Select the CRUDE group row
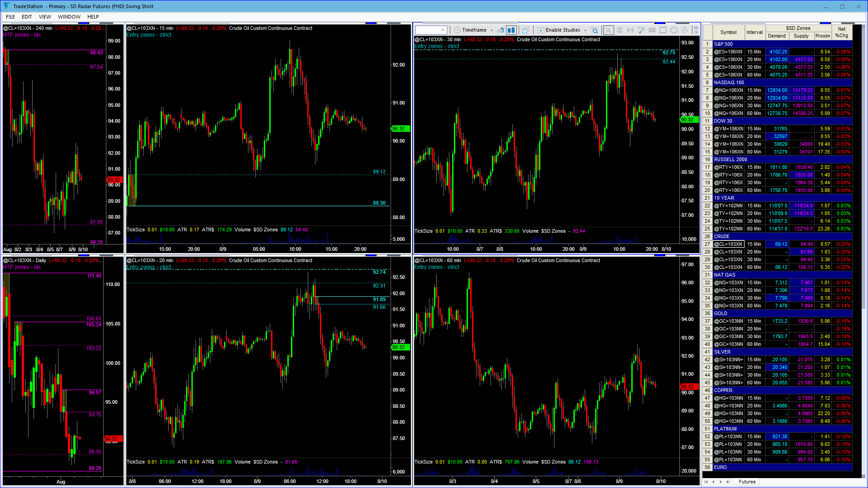Image resolution: width=868 pixels, height=488 pixels. [782, 237]
